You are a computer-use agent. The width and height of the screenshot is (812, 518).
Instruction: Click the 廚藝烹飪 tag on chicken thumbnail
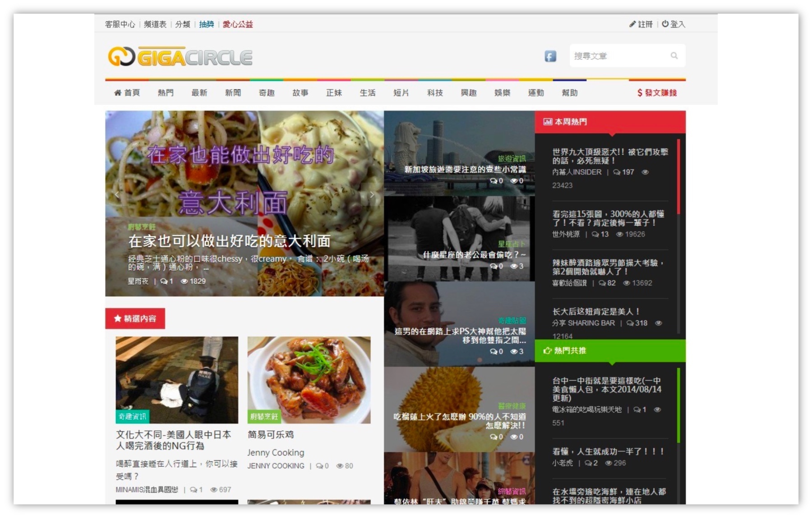click(264, 416)
